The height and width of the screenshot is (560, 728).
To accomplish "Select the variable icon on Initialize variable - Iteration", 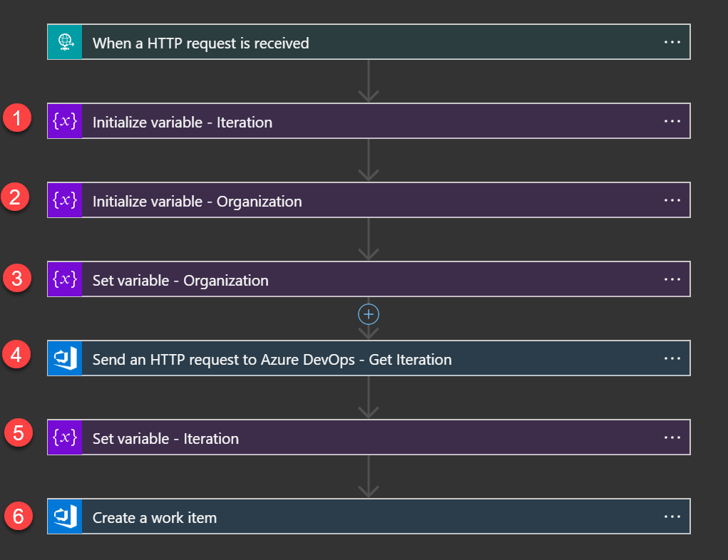I will click(x=65, y=121).
